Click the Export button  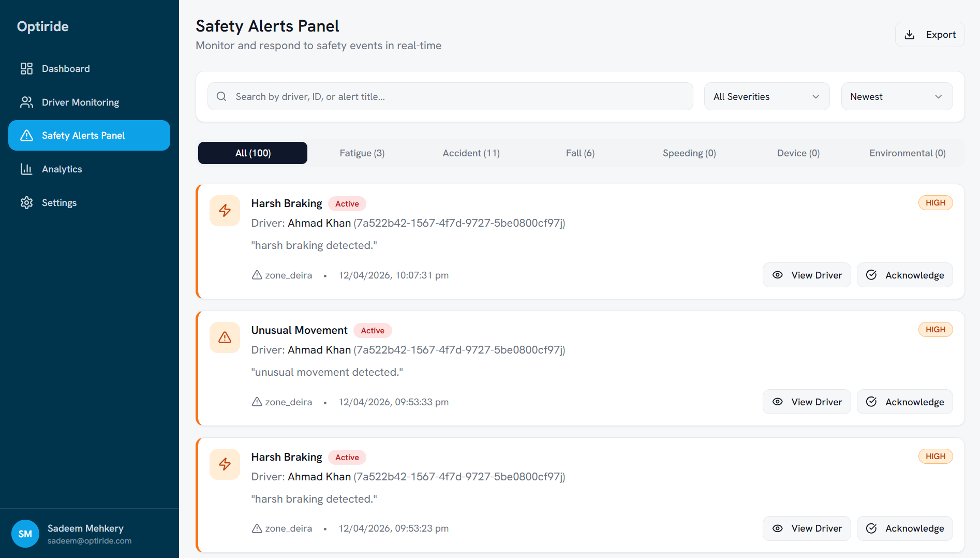click(930, 35)
